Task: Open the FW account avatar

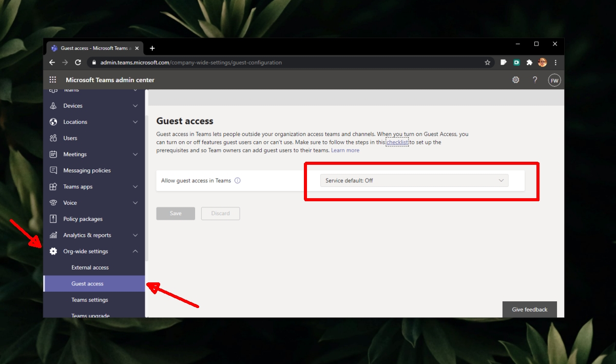Action: point(554,80)
